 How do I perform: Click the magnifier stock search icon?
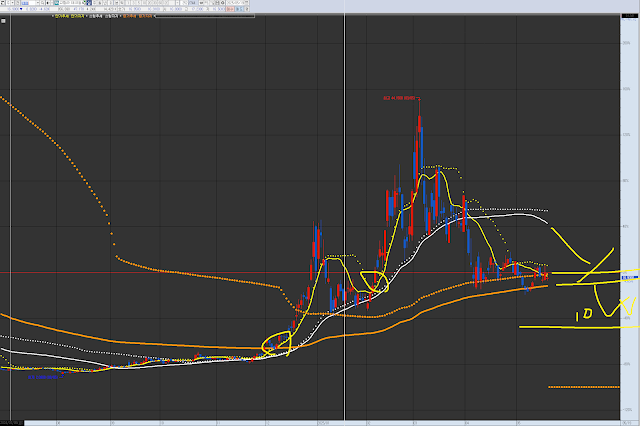(42, 3)
